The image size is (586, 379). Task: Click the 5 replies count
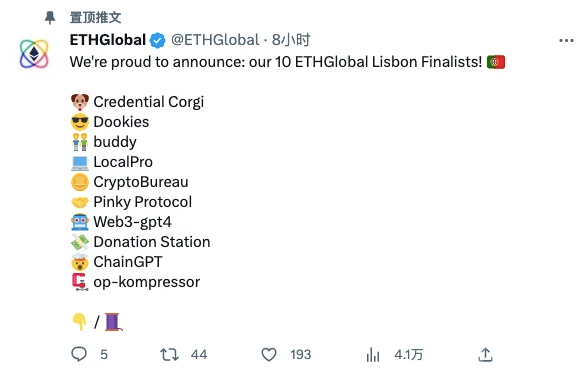(104, 354)
